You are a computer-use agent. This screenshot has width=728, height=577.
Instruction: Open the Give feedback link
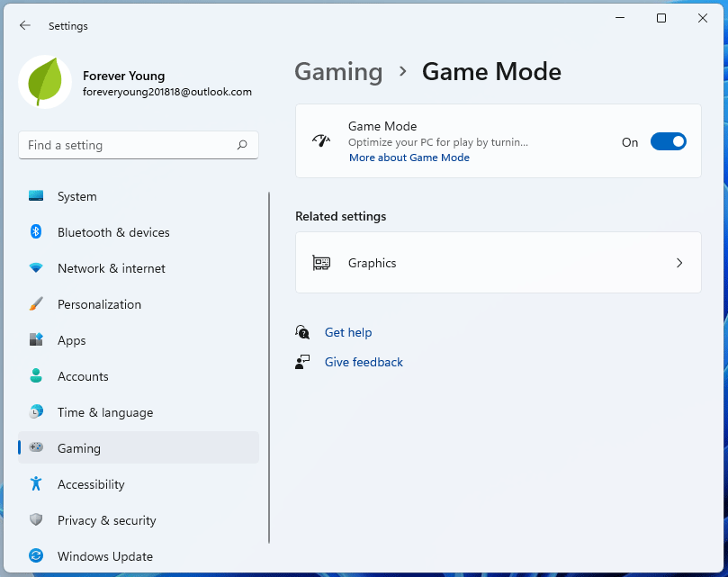(364, 362)
